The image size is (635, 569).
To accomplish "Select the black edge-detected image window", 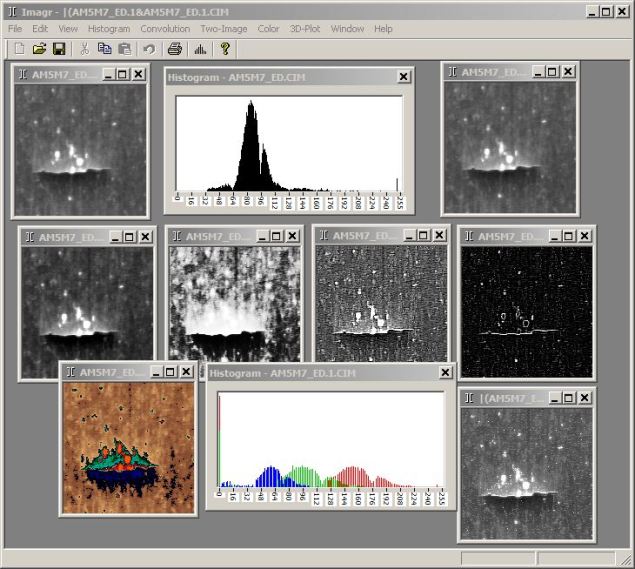I will tap(526, 312).
